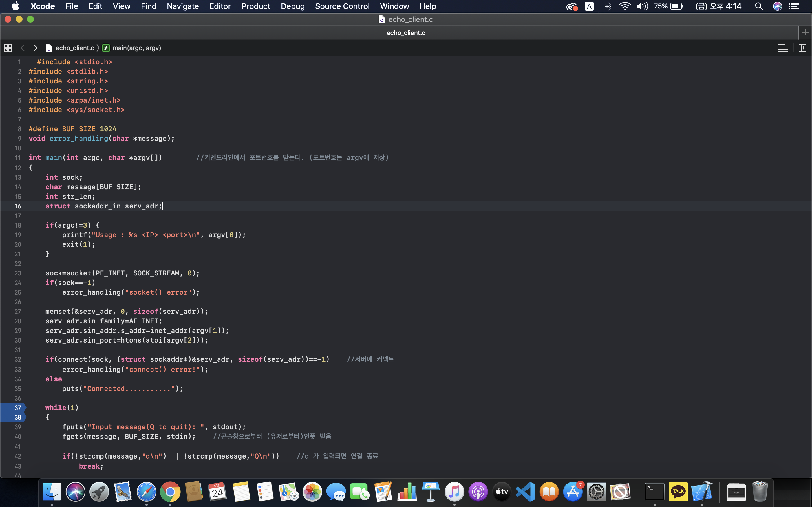Click line number 16 in the gutter
Image resolution: width=812 pixels, height=507 pixels.
pyautogui.click(x=18, y=206)
